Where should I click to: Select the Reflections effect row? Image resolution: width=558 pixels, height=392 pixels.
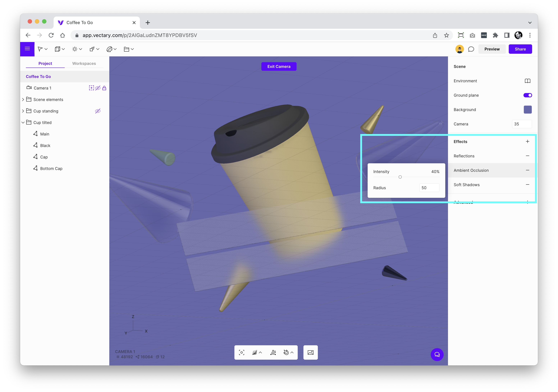coord(493,156)
